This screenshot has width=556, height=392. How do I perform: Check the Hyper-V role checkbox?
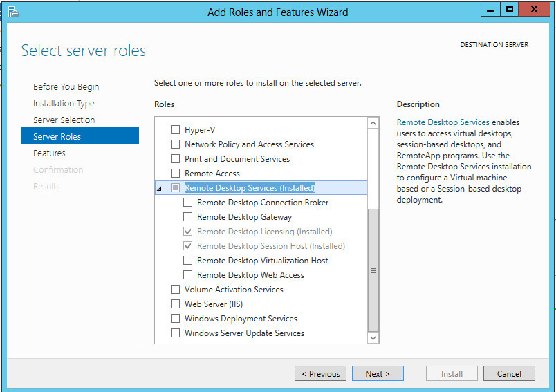pyautogui.click(x=175, y=130)
